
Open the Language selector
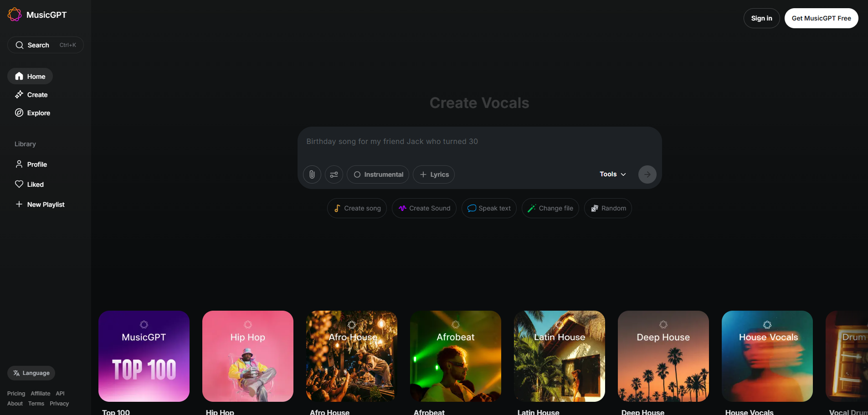point(31,373)
